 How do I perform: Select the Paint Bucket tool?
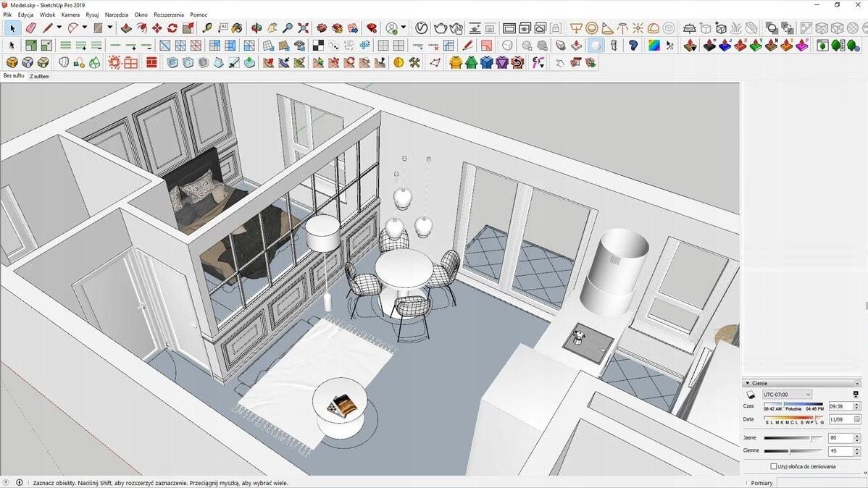pos(237,28)
